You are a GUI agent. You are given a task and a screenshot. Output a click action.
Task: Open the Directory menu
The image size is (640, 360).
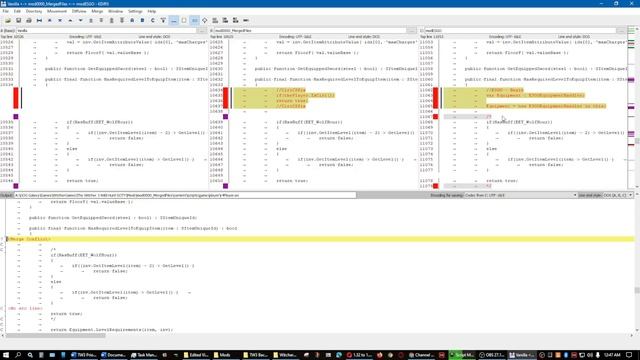point(34,11)
